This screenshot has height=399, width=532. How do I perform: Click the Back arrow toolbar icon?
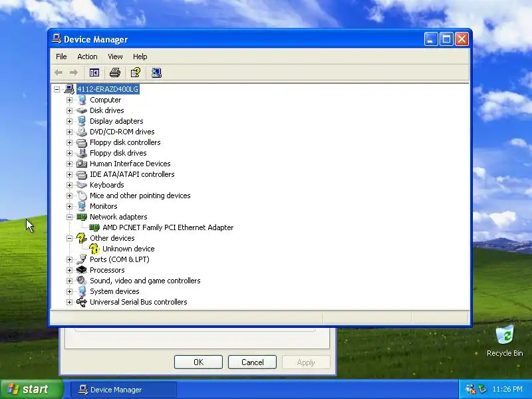(59, 72)
